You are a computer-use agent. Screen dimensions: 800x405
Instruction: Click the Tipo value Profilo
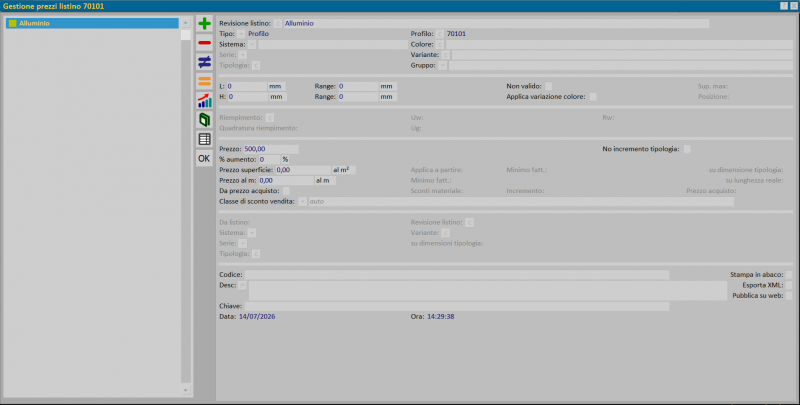[258, 34]
